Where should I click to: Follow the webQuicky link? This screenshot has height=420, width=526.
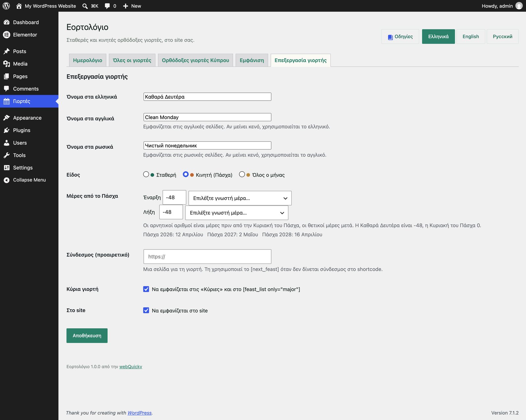click(131, 367)
